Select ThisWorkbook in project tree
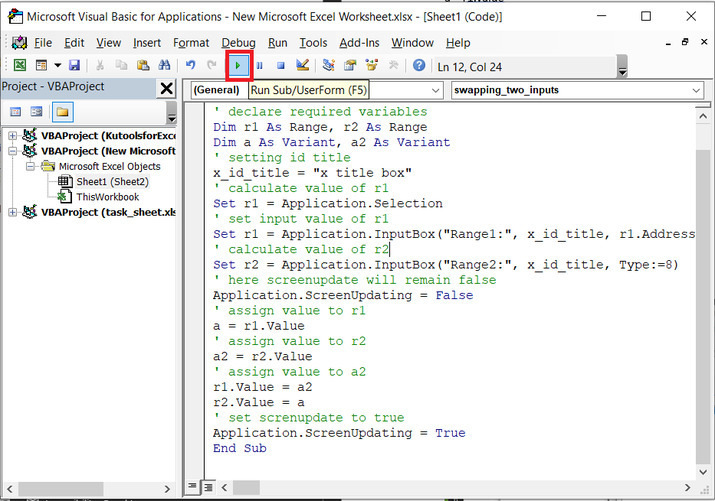 (107, 196)
